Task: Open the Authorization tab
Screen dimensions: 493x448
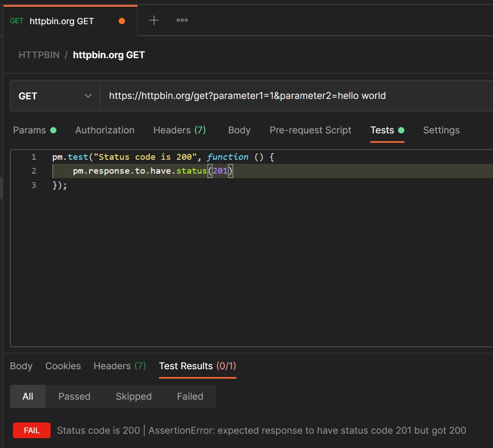Action: (x=105, y=130)
